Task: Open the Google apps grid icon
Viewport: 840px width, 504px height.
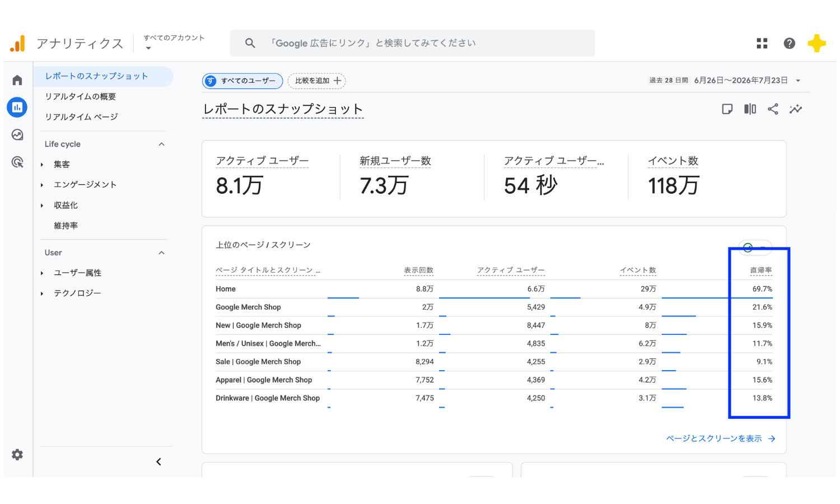Action: [x=762, y=43]
